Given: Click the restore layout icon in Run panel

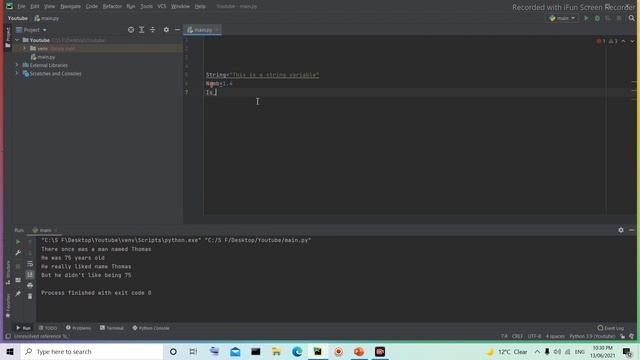Looking at the screenshot, I should 18,280.
